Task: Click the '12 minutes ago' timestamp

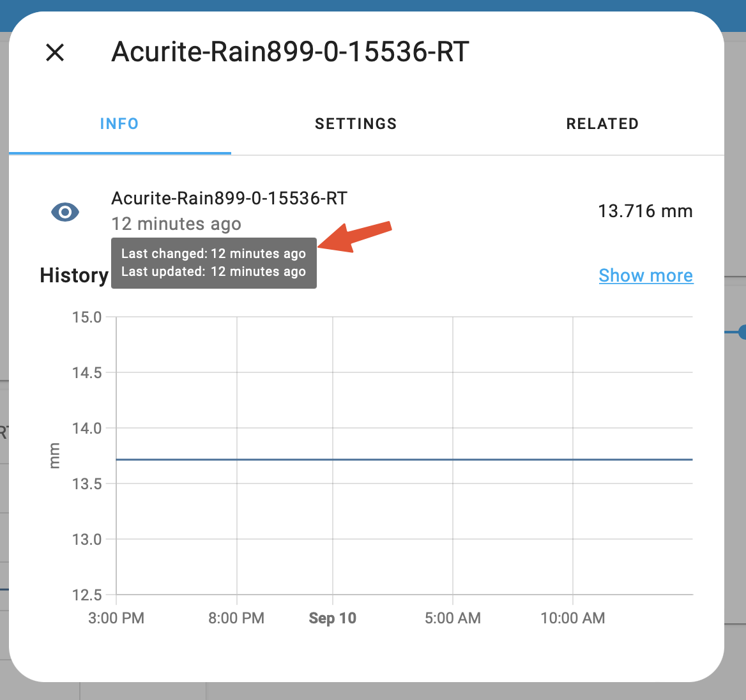Action: pos(176,224)
